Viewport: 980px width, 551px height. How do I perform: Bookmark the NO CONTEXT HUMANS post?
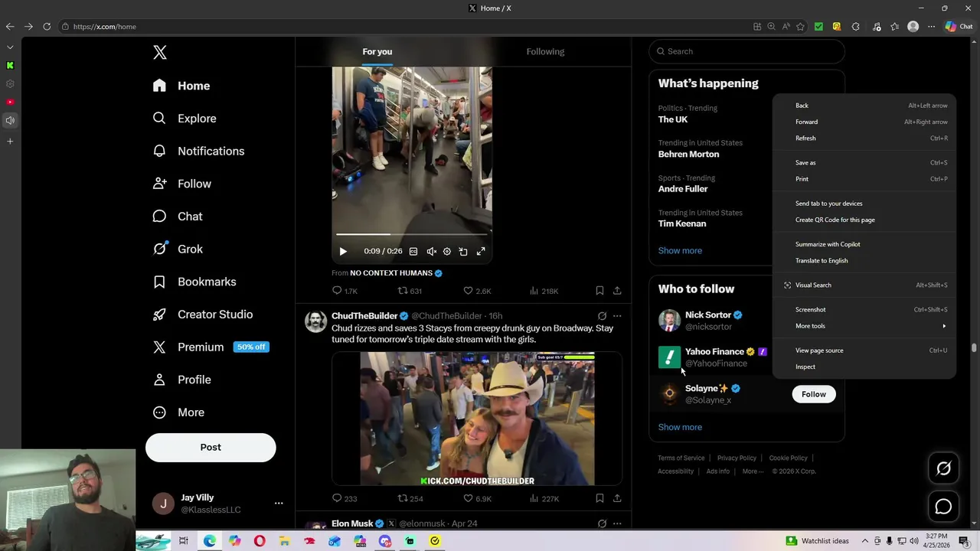pyautogui.click(x=599, y=291)
